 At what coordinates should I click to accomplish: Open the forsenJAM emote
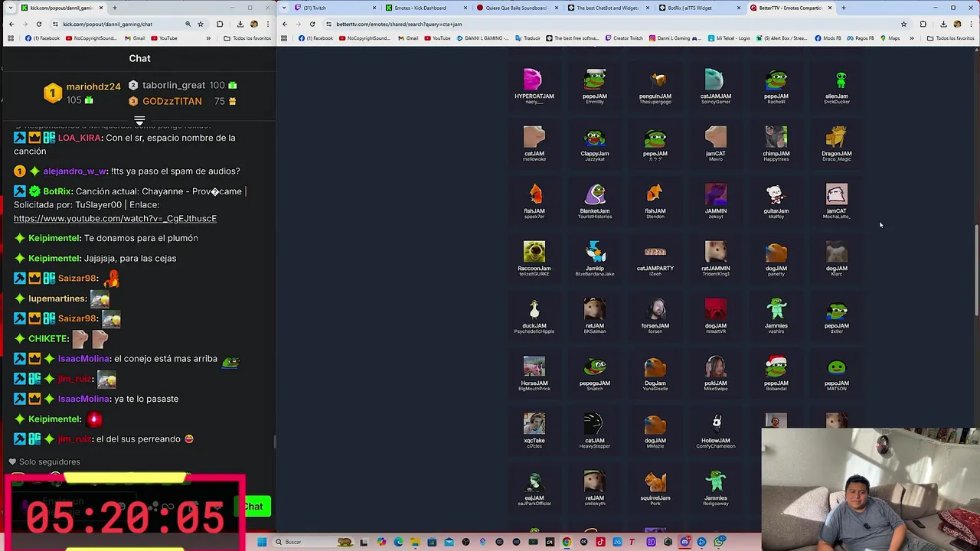click(655, 315)
